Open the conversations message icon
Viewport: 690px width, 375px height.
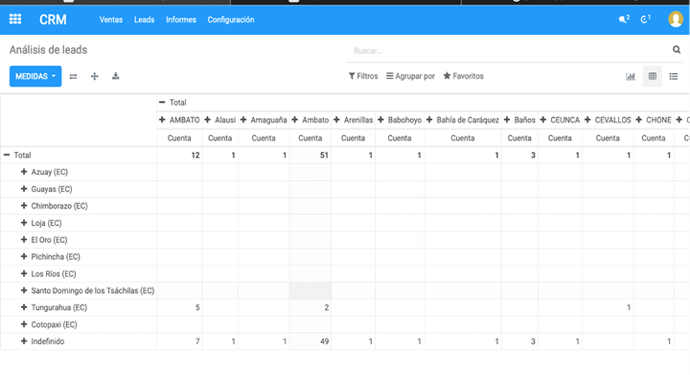(624, 19)
